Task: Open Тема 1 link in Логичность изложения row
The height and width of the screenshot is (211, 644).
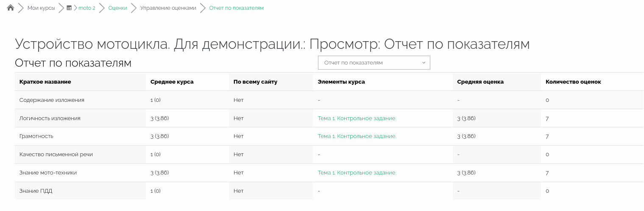Action: [x=357, y=118]
